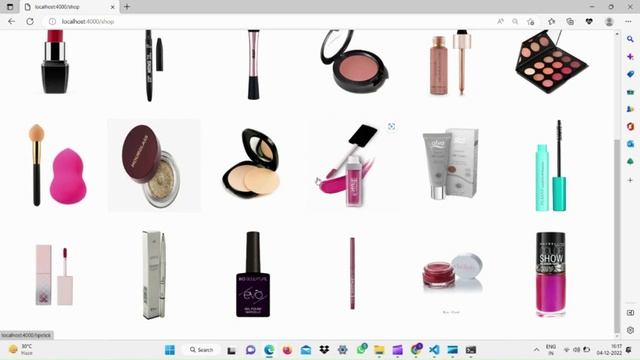Open Settings and more ellipsis menu
640x360 pixels.
click(628, 21)
